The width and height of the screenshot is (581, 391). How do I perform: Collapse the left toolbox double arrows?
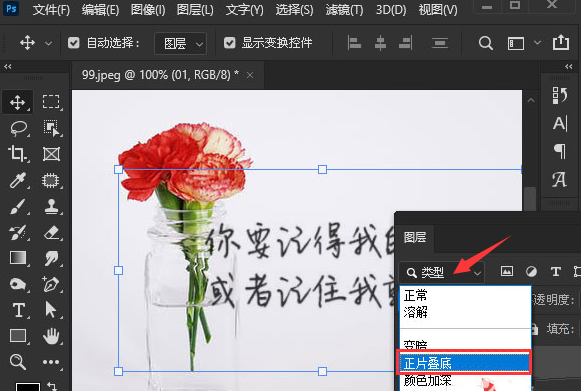click(x=8, y=66)
